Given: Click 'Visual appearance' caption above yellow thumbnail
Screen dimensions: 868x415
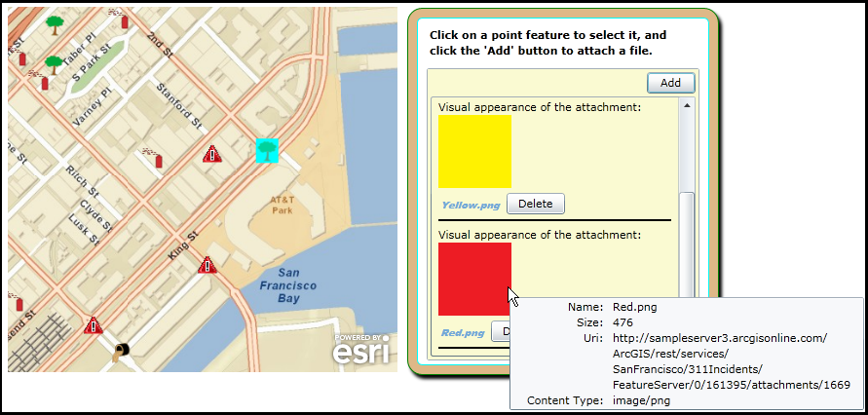Looking at the screenshot, I should tap(540, 107).
